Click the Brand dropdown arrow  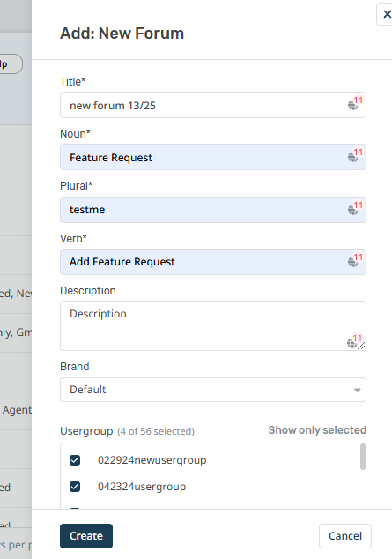[357, 390]
